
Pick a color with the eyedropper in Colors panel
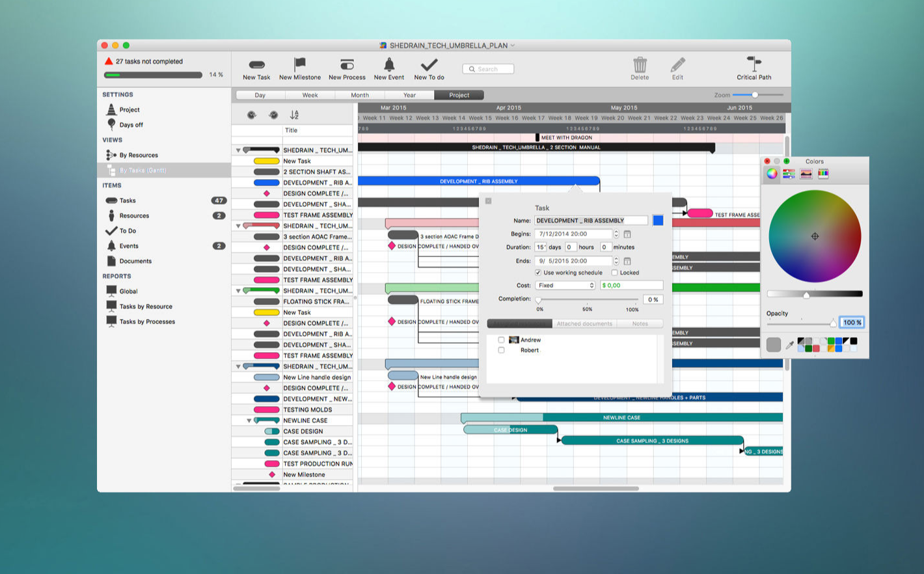(789, 345)
